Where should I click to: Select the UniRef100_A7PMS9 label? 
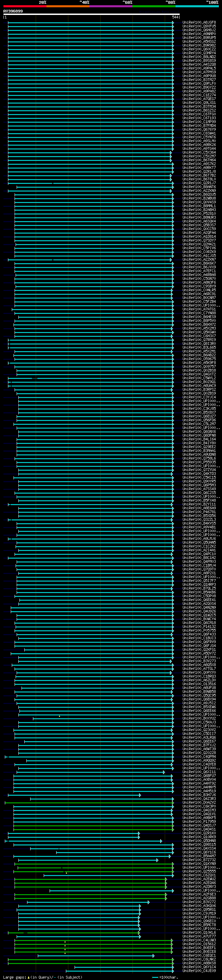199,72
